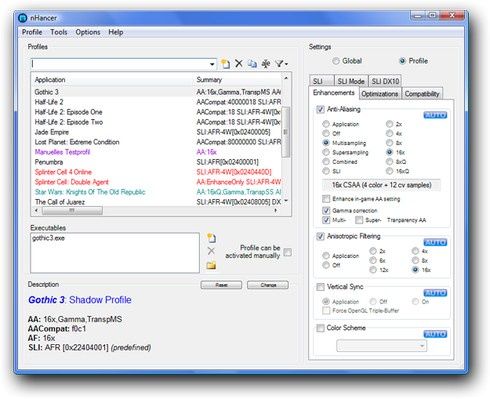
Task: Check Super- transparency AA checkbox
Action: pos(359,220)
